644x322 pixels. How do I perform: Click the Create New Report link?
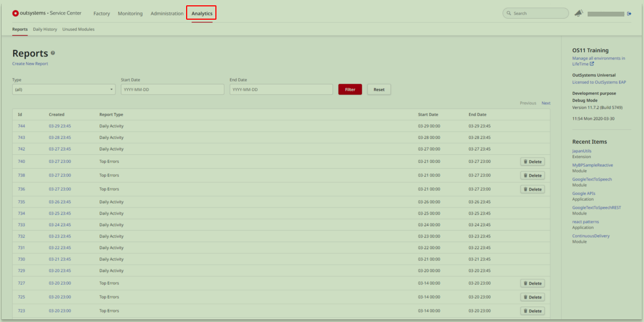point(30,63)
